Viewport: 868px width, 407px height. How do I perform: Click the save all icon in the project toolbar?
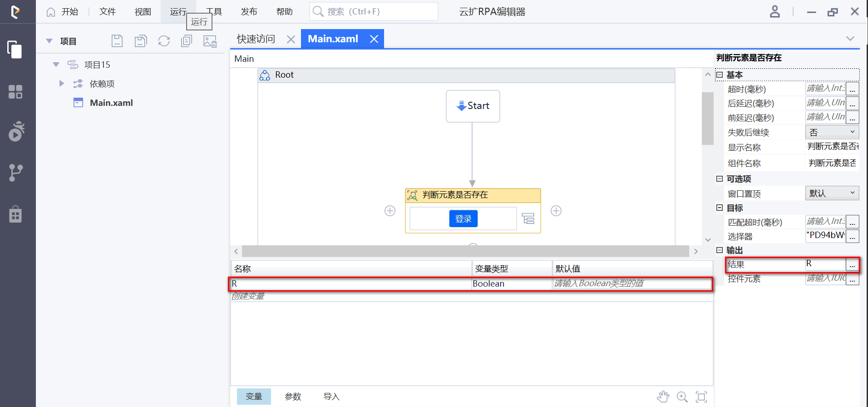click(x=141, y=41)
